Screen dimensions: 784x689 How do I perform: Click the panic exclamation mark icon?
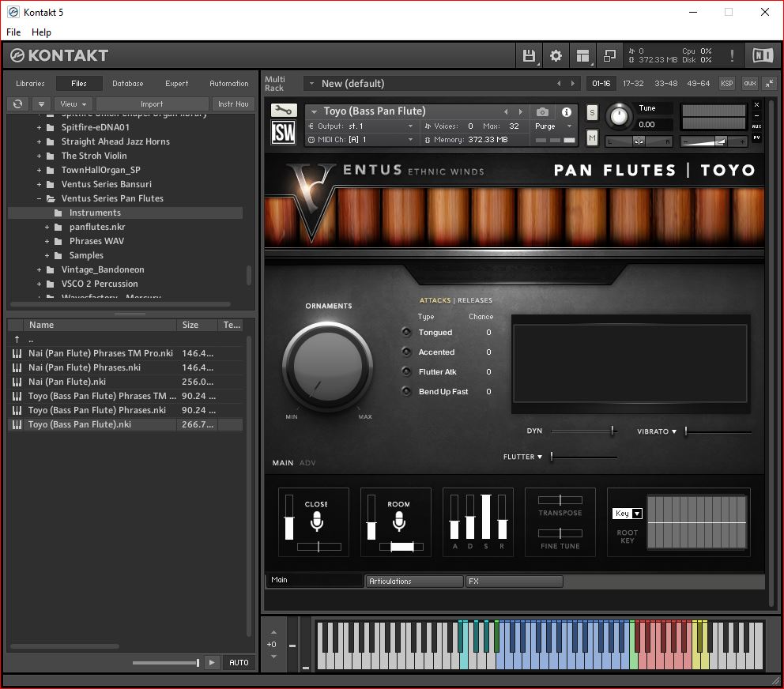pyautogui.click(x=732, y=55)
